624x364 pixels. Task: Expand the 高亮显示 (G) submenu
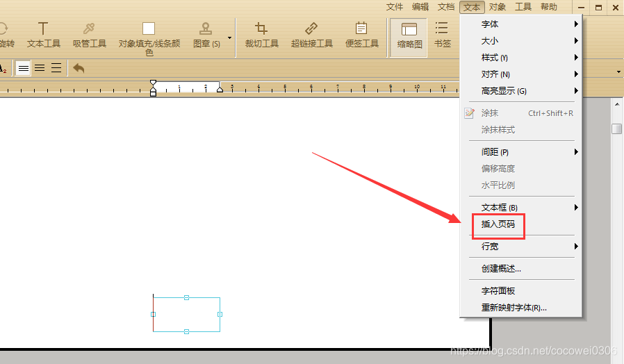(521, 91)
